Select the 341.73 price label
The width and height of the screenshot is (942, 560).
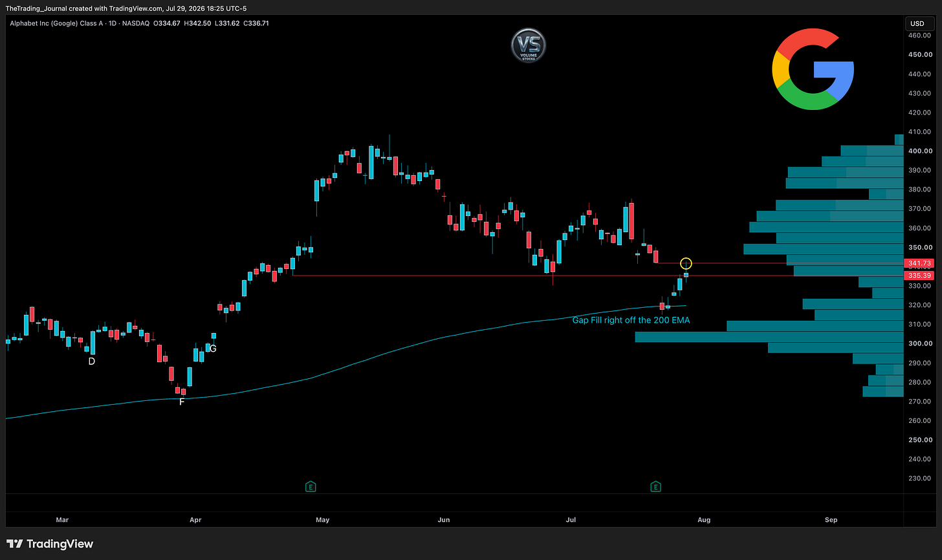click(919, 263)
